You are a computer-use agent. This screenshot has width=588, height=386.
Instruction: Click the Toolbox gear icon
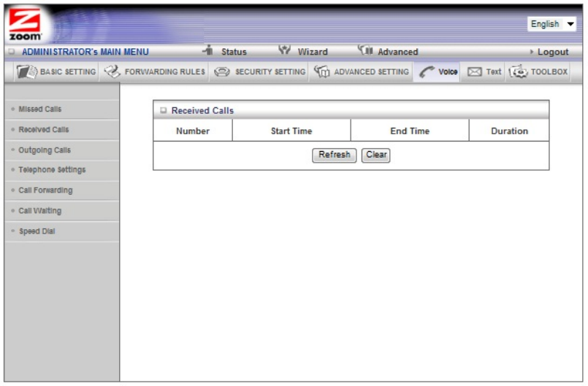coord(518,72)
